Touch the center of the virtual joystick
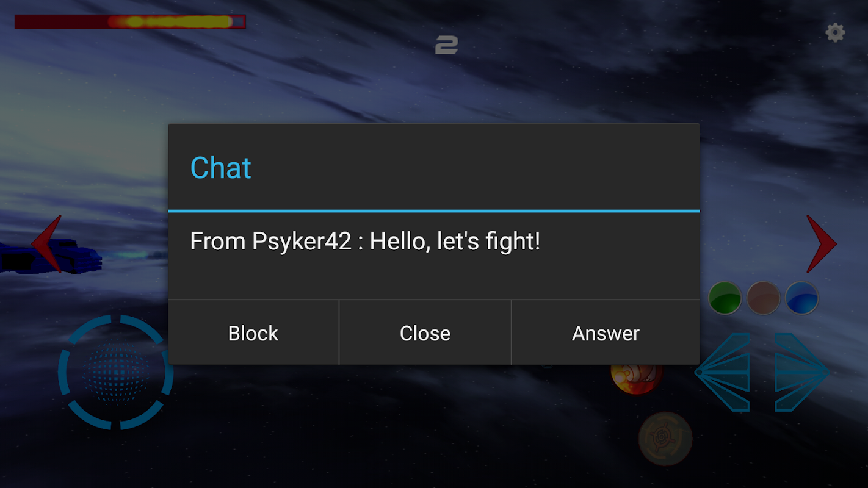Image resolution: width=868 pixels, height=488 pixels. pyautogui.click(x=116, y=373)
